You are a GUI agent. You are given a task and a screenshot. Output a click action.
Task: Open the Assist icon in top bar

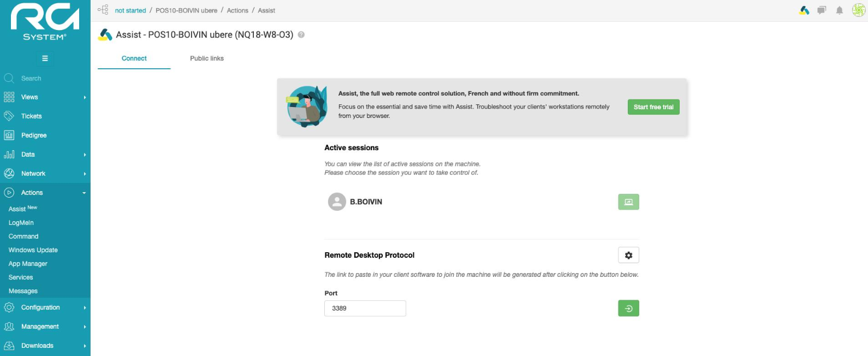point(804,10)
